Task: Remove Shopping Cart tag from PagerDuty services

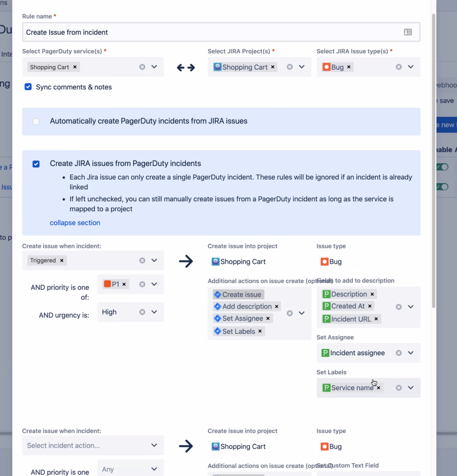Action: pyautogui.click(x=75, y=67)
